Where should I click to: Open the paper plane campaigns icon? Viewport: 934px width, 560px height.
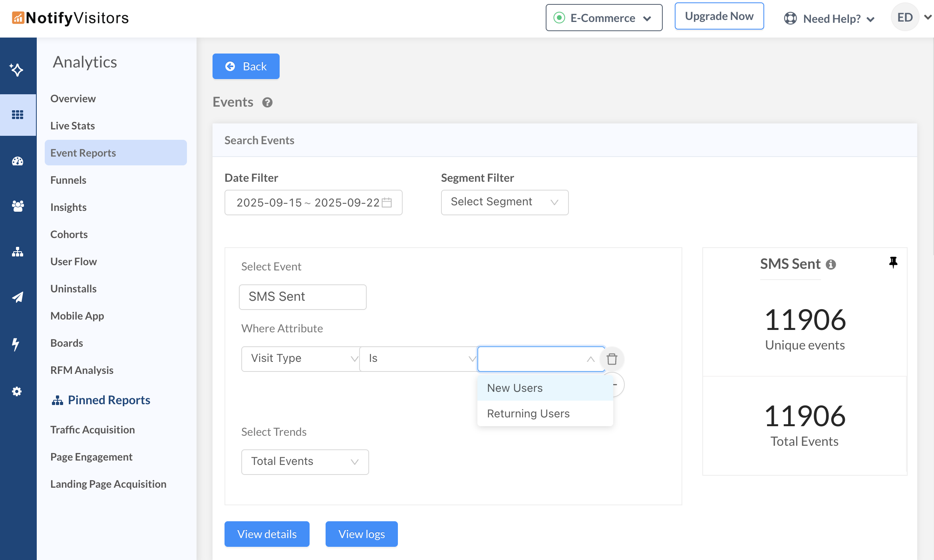pos(18,297)
